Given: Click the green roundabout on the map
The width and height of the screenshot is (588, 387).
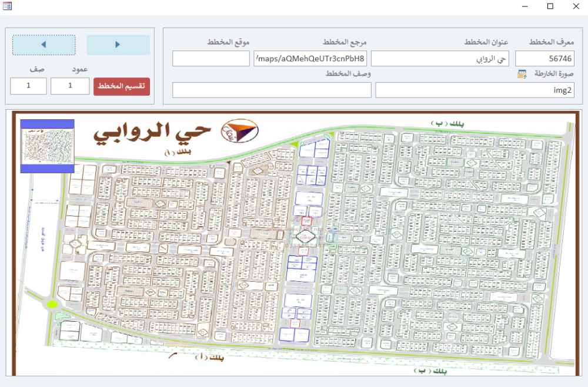Looking at the screenshot, I should pyautogui.click(x=52, y=304).
